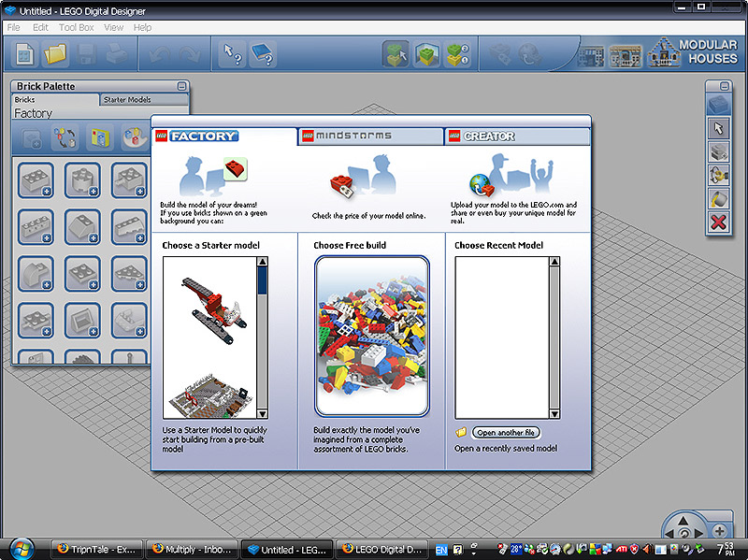This screenshot has height=560, width=748.
Task: Switch to the Multiply - Inbox taskbar window
Action: click(x=192, y=550)
